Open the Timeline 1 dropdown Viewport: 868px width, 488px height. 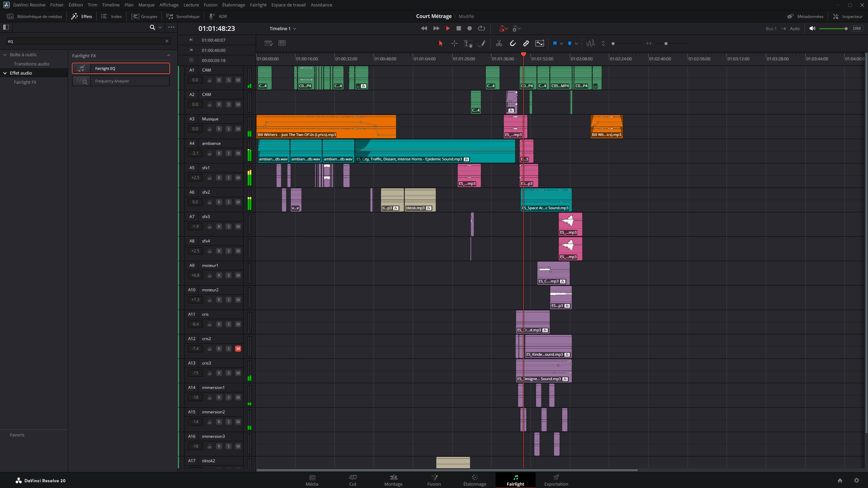pos(283,29)
